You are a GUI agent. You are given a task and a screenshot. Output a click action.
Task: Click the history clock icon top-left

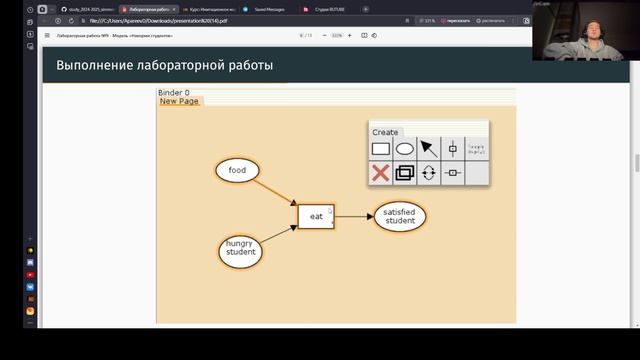point(30,9)
